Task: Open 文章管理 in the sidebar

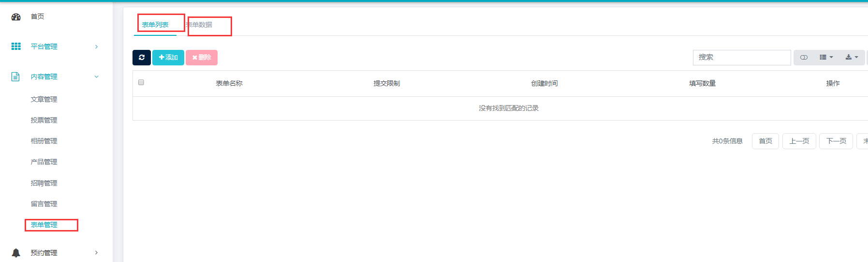Action: pos(44,99)
